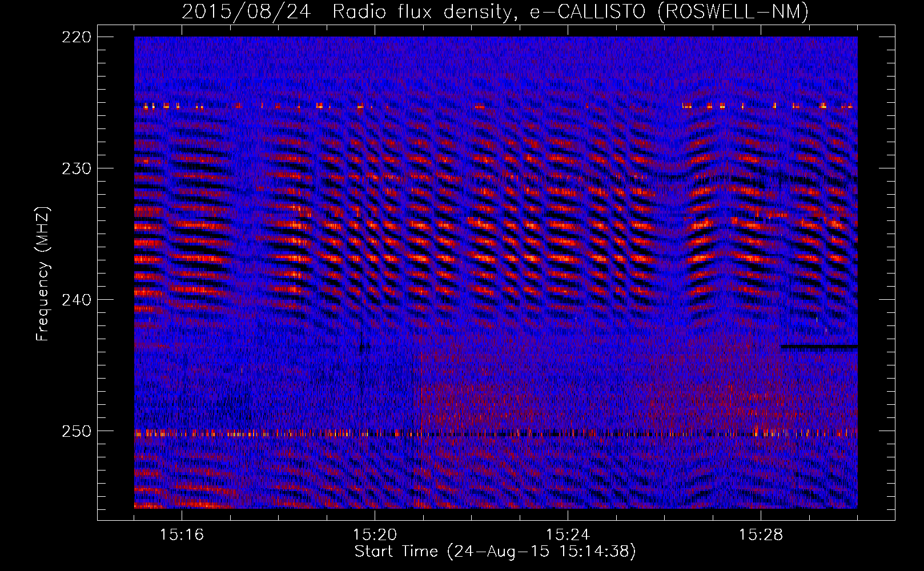Click the 15:20 time tick label
The width and height of the screenshot is (924, 571).
(375, 534)
